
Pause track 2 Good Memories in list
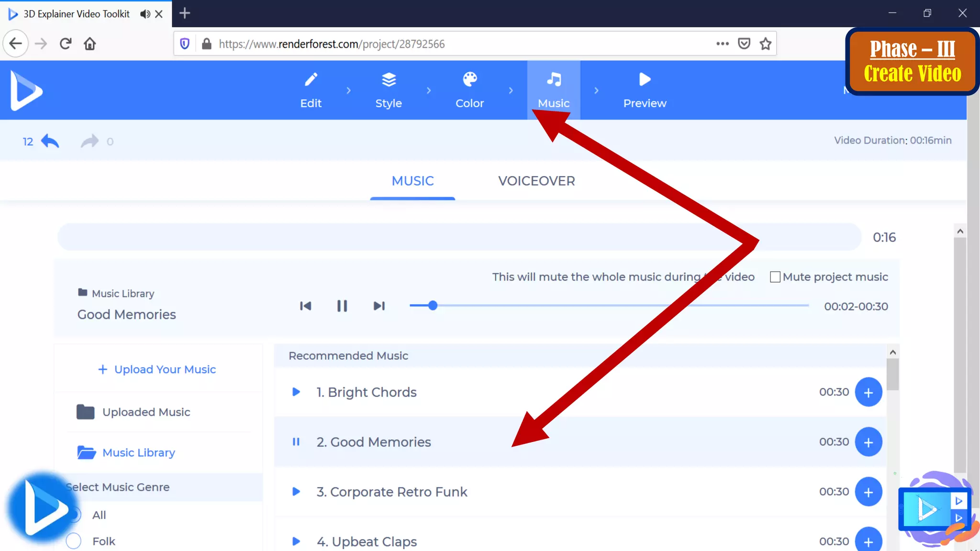pos(296,442)
